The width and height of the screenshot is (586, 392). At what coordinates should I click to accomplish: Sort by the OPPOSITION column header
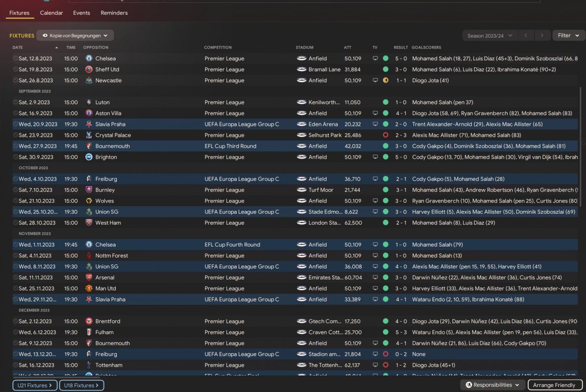pos(96,48)
